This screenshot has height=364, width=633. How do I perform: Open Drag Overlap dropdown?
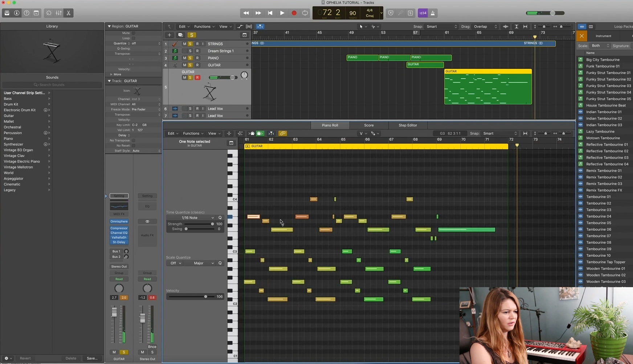[x=485, y=26]
